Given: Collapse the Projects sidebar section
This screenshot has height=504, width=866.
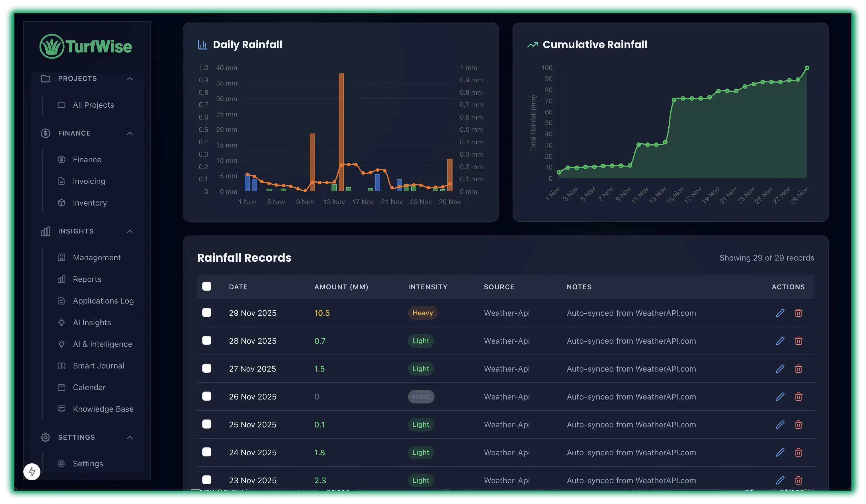Looking at the screenshot, I should click(130, 79).
